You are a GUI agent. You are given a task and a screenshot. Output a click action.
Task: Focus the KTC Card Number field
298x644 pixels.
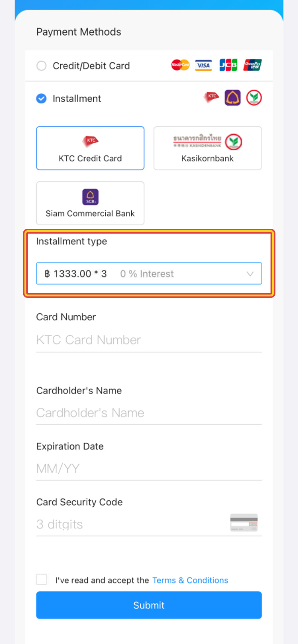click(149, 340)
